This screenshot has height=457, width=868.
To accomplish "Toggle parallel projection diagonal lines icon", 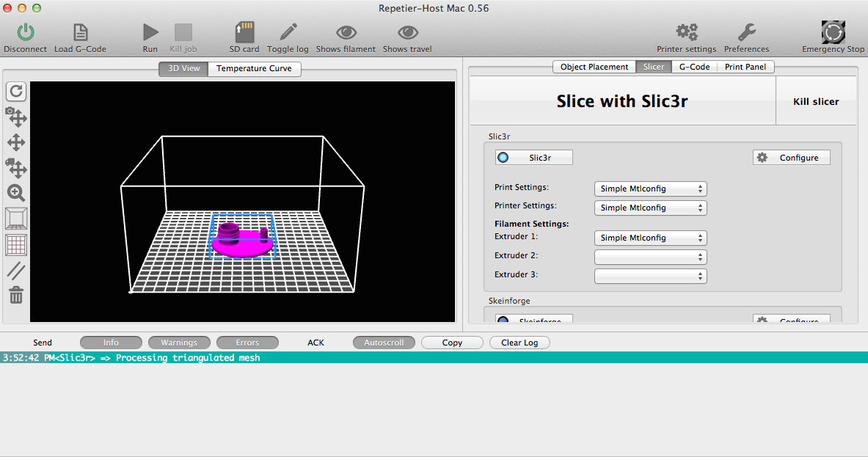I will [x=16, y=271].
